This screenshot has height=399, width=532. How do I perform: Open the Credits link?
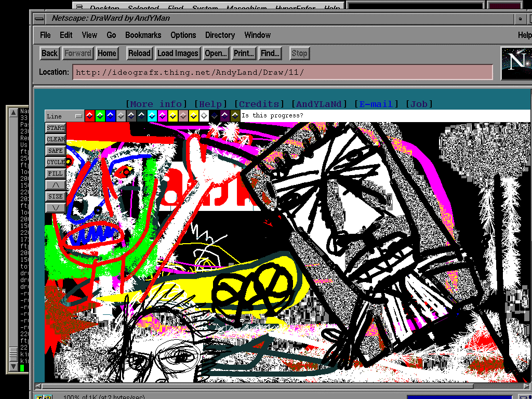coord(259,104)
